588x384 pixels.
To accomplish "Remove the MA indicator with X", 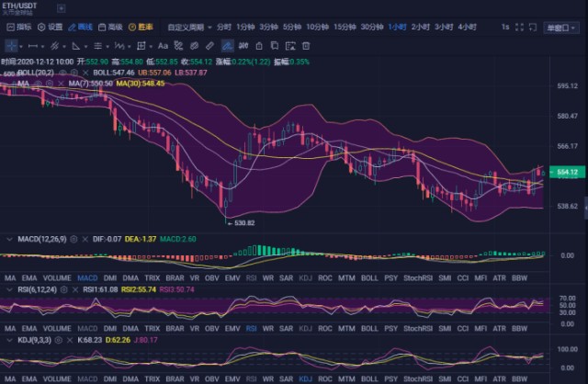I will pyautogui.click(x=61, y=84).
